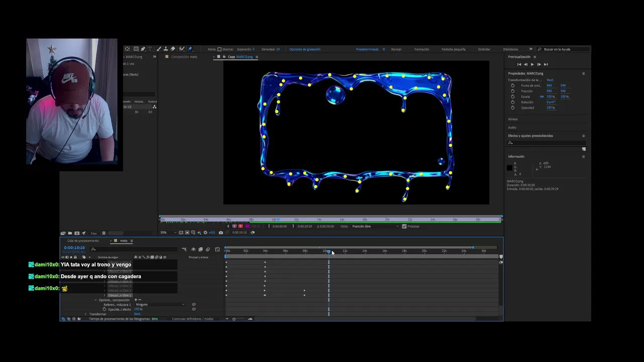
Task: Click the black color swatch in Información panel
Action: click(510, 168)
